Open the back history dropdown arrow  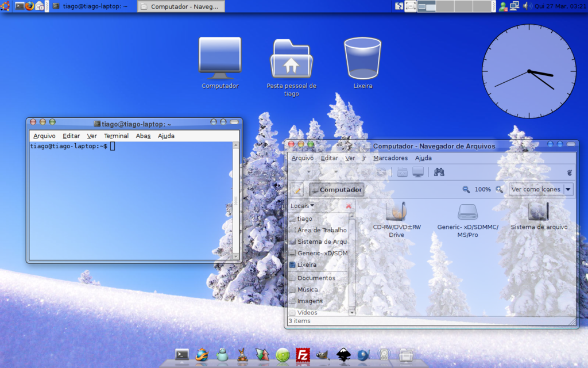click(308, 172)
